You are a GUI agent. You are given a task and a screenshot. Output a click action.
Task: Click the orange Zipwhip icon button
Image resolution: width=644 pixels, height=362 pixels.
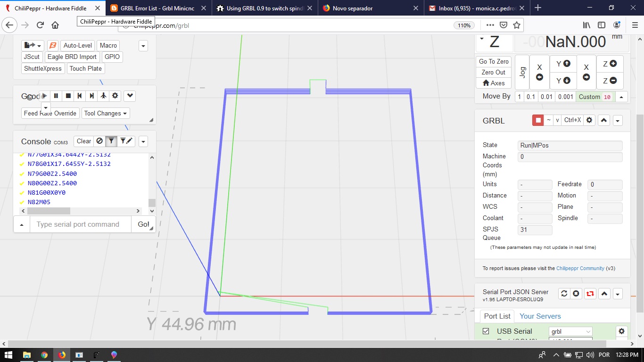(x=53, y=45)
